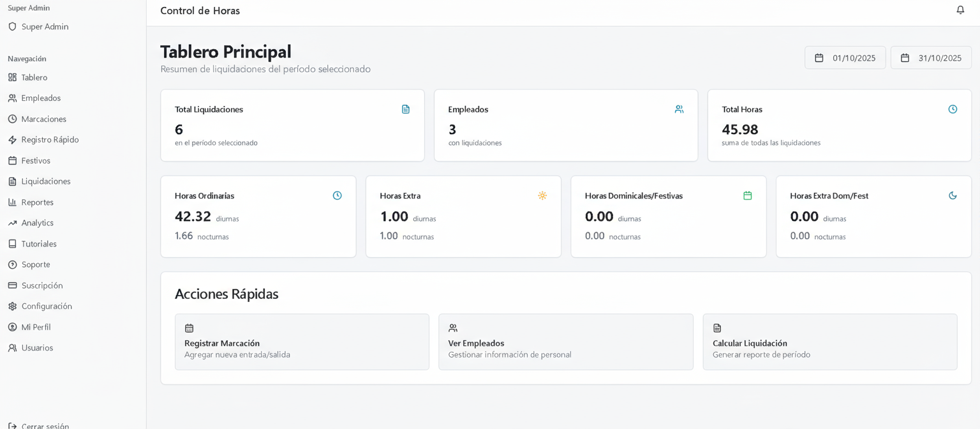Open Liquidaciones from the navigation menu

(x=45, y=181)
